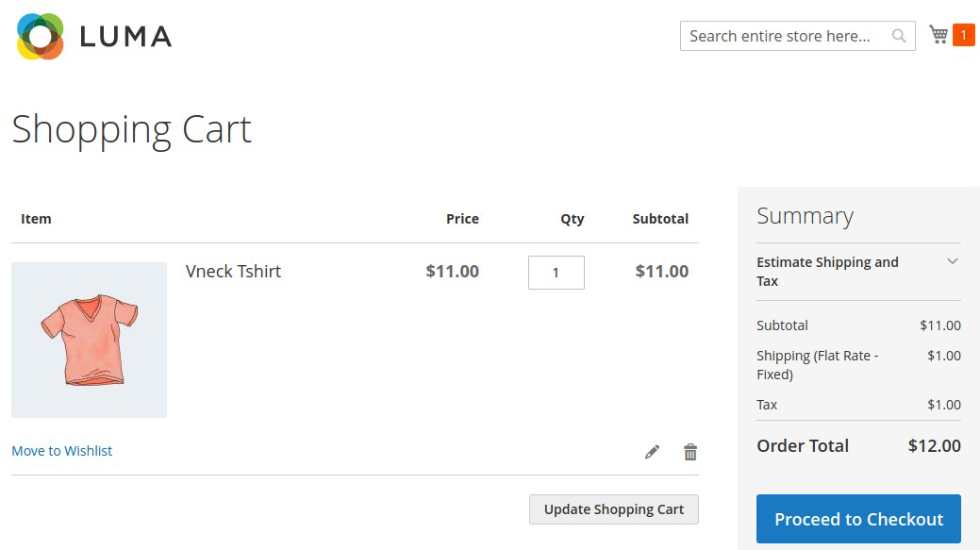Edit Vneck Tshirt with the pencil icon
980x550 pixels.
pyautogui.click(x=652, y=452)
